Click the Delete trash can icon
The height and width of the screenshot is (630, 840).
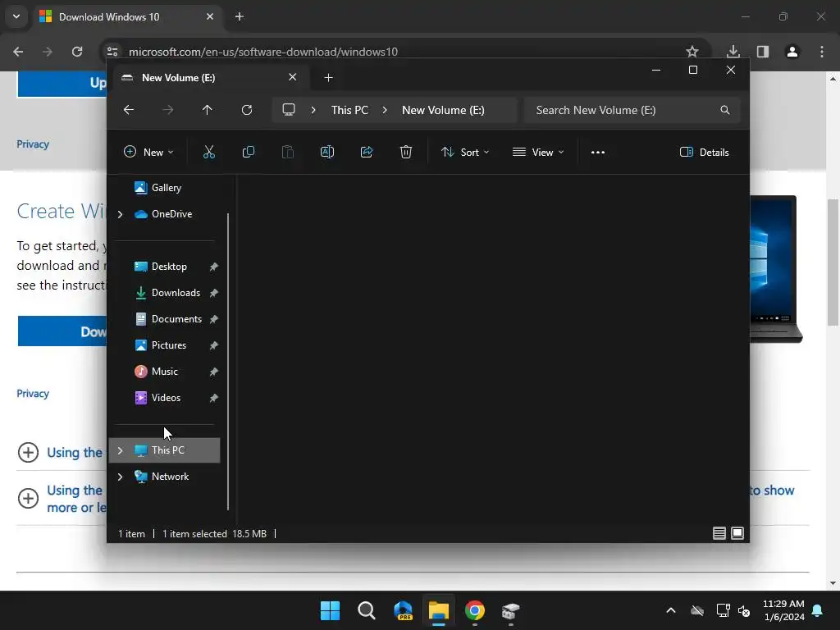coord(406,152)
